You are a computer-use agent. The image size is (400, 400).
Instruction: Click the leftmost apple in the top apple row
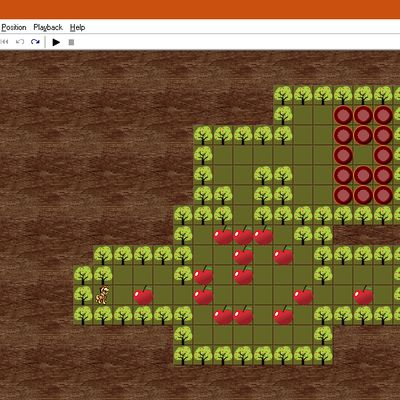point(223,235)
